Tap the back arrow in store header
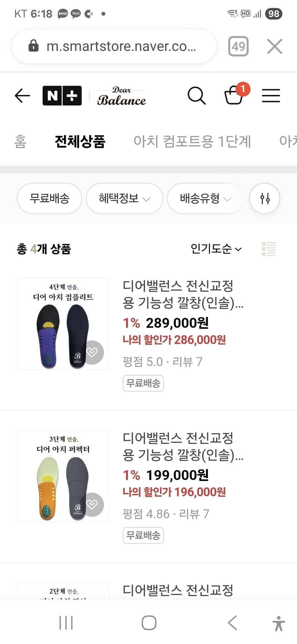 click(22, 96)
